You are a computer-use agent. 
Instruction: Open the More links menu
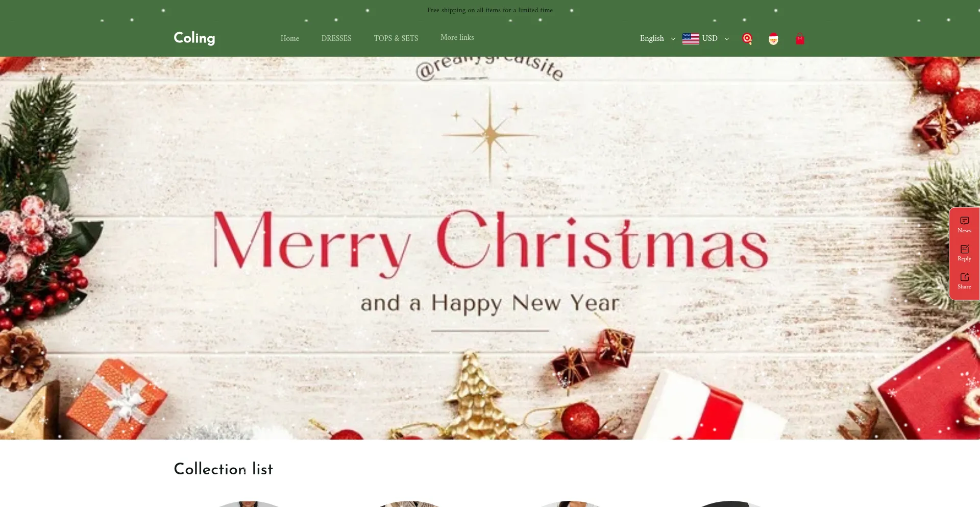click(457, 38)
